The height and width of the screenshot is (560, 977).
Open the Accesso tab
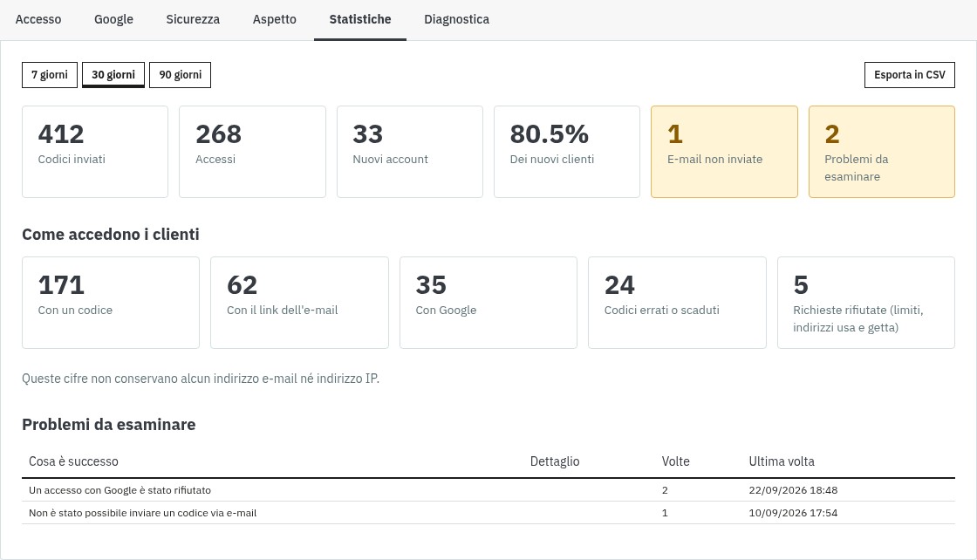tap(38, 19)
